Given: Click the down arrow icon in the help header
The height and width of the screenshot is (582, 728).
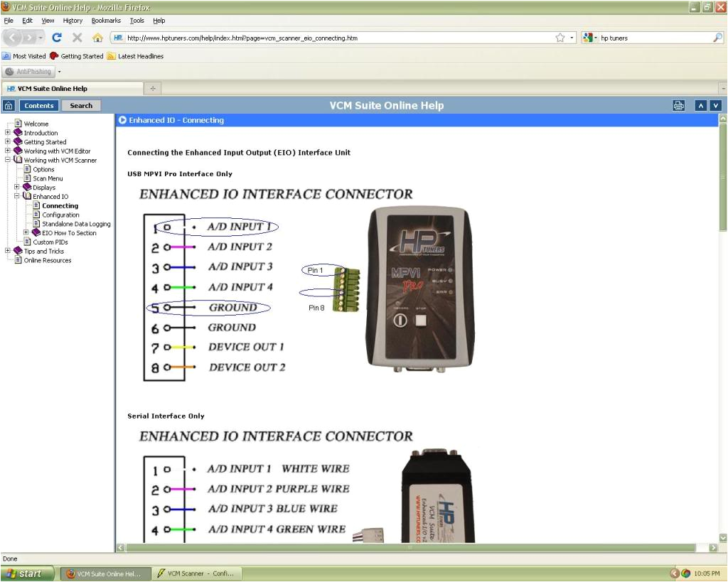Looking at the screenshot, I should click(715, 104).
